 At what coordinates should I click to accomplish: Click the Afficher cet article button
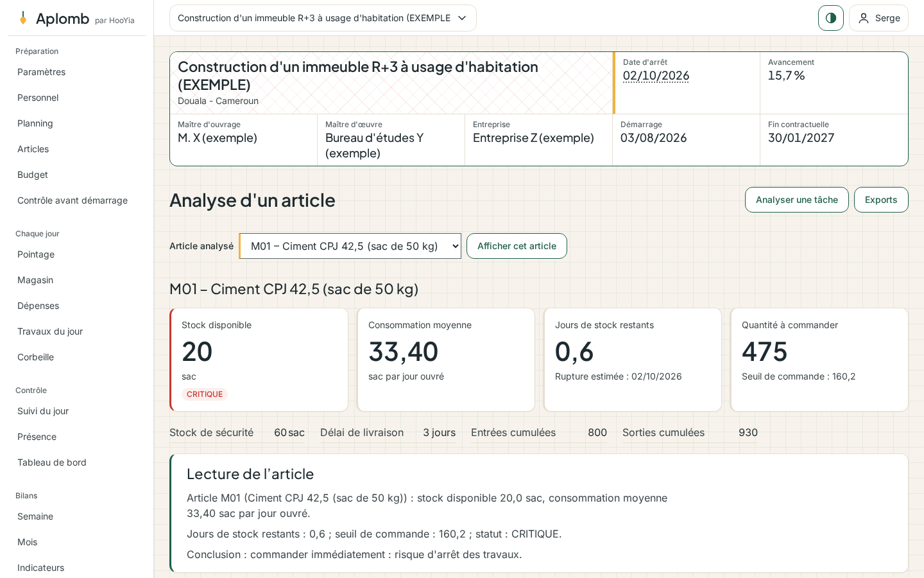(x=517, y=246)
